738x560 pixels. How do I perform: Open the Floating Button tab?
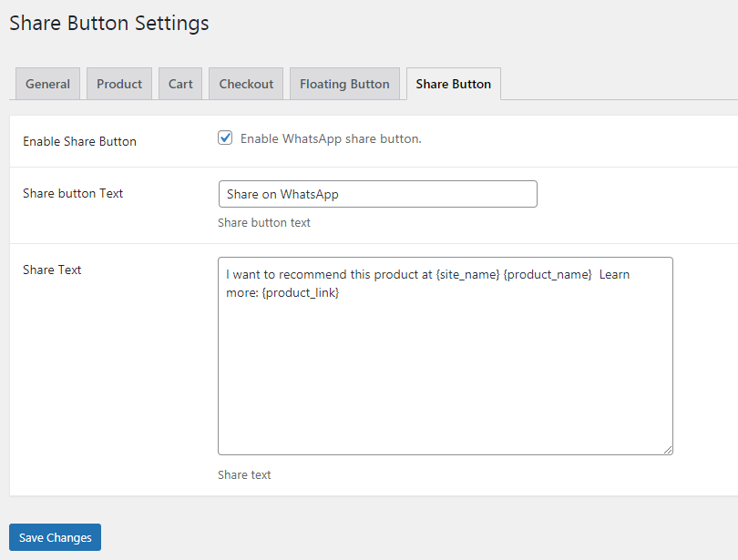pyautogui.click(x=344, y=84)
